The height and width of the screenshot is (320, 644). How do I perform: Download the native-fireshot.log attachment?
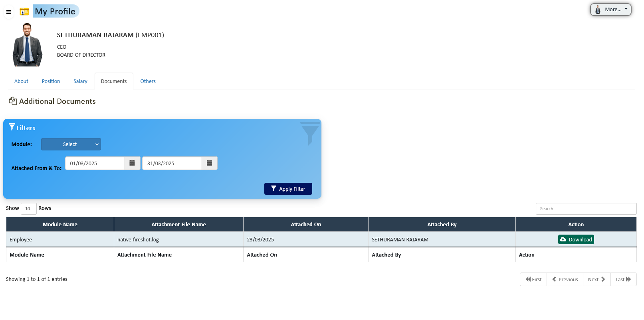coord(576,239)
